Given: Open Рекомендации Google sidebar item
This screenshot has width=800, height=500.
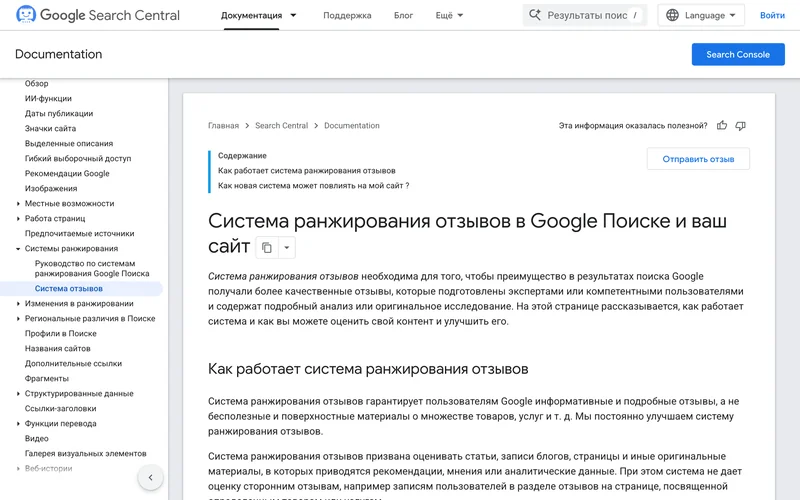Looking at the screenshot, I should [x=67, y=173].
